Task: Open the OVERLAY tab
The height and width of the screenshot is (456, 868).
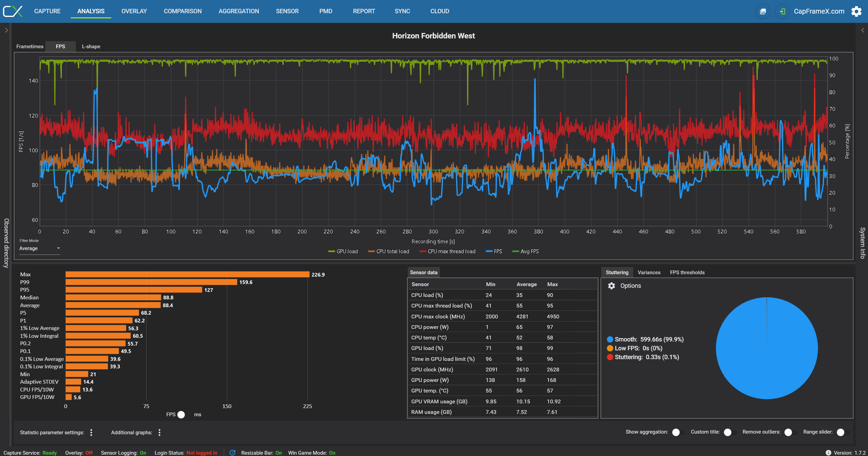Action: (x=134, y=11)
